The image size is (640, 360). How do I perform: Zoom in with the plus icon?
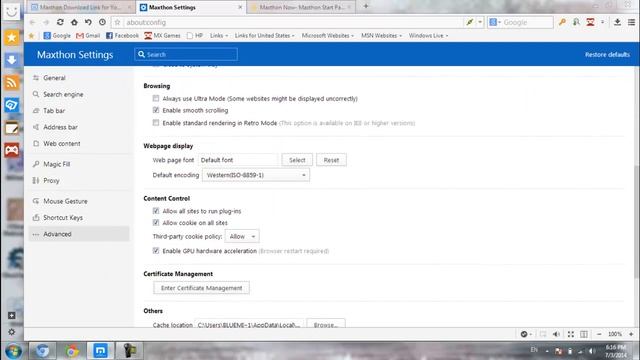[x=631, y=334]
